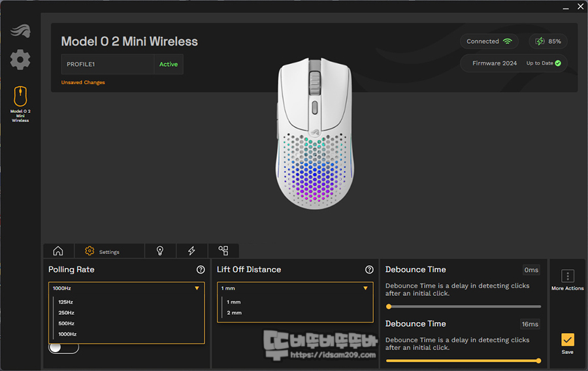Click the 16ms debounce value box
588x371 pixels.
pos(530,324)
